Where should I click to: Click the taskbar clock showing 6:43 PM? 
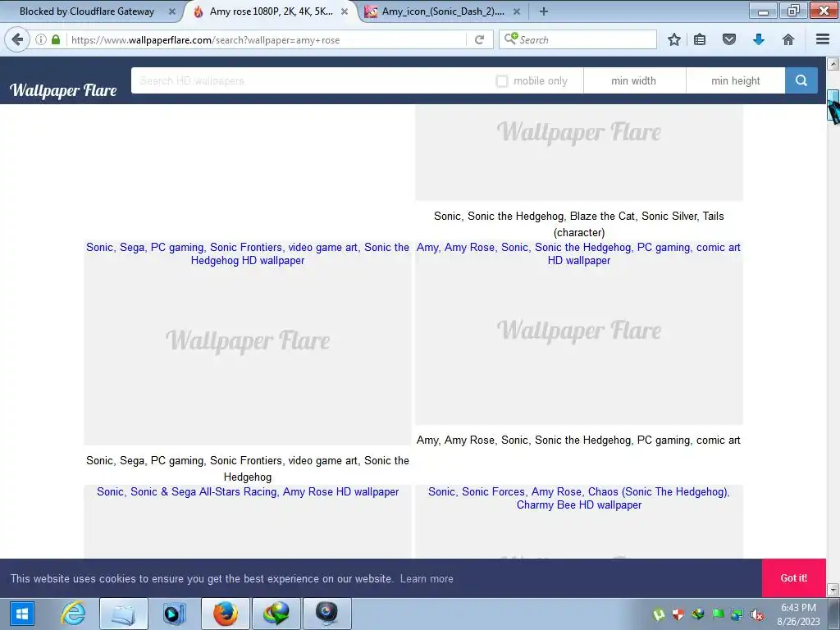pos(798,614)
